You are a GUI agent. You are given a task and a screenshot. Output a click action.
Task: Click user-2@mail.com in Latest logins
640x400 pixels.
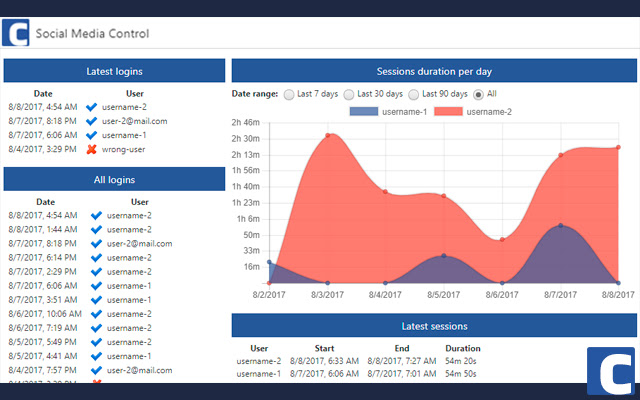[x=134, y=121]
